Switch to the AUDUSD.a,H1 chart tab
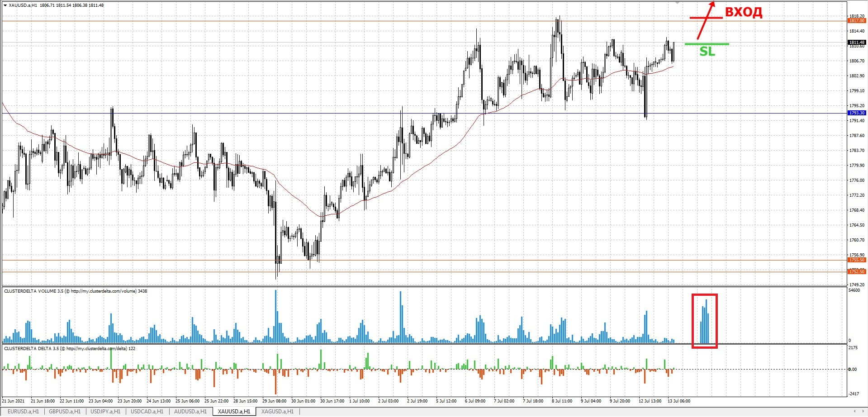868x417 pixels. 190,412
